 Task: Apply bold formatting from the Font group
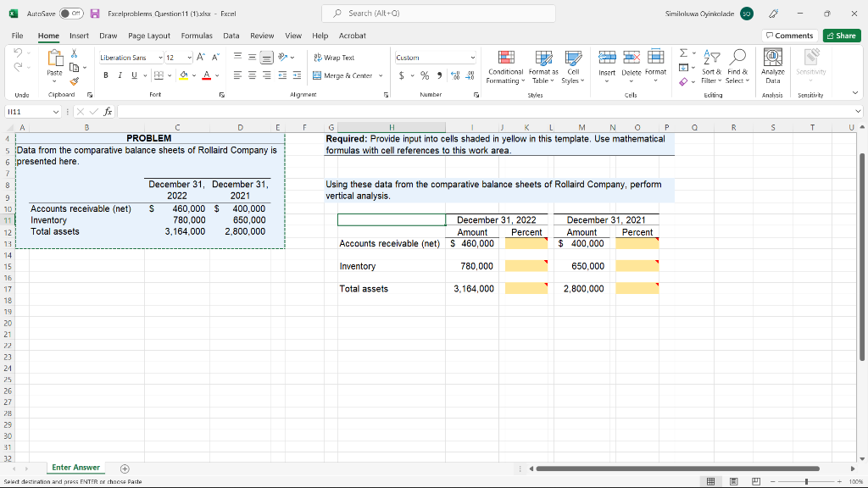click(105, 75)
